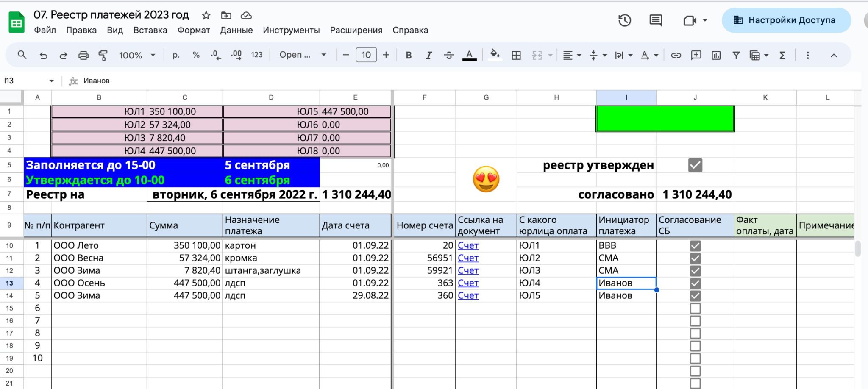This screenshot has height=389, width=868.
Task: Click the paint format roller icon
Action: [x=103, y=55]
